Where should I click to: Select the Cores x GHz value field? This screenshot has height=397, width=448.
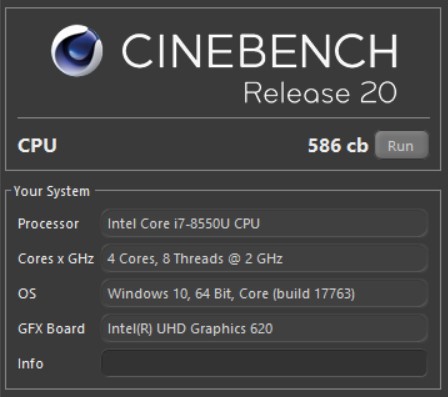(x=264, y=259)
